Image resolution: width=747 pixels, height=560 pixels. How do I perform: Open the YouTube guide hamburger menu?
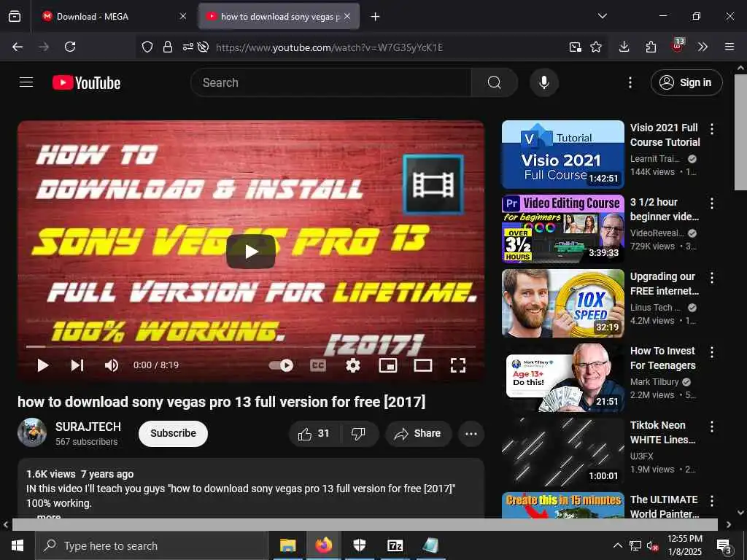point(26,82)
